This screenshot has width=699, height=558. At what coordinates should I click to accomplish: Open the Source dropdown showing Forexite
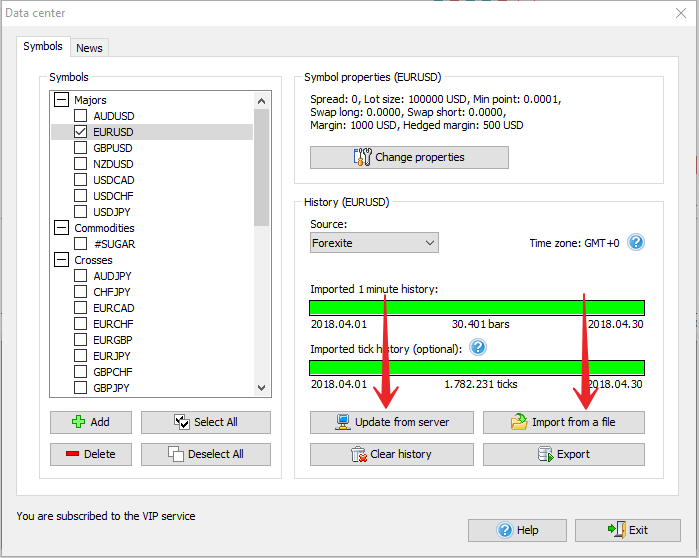[374, 243]
